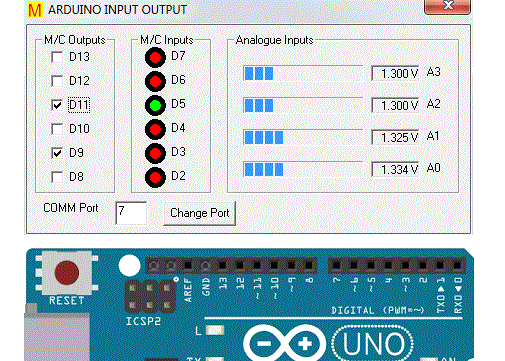The height and width of the screenshot is (361, 505).
Task: Click the A3 analogue level bar
Action: [x=303, y=73]
